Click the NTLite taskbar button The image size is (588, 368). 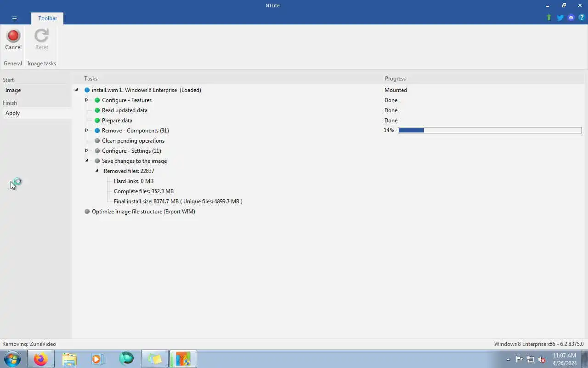click(183, 359)
